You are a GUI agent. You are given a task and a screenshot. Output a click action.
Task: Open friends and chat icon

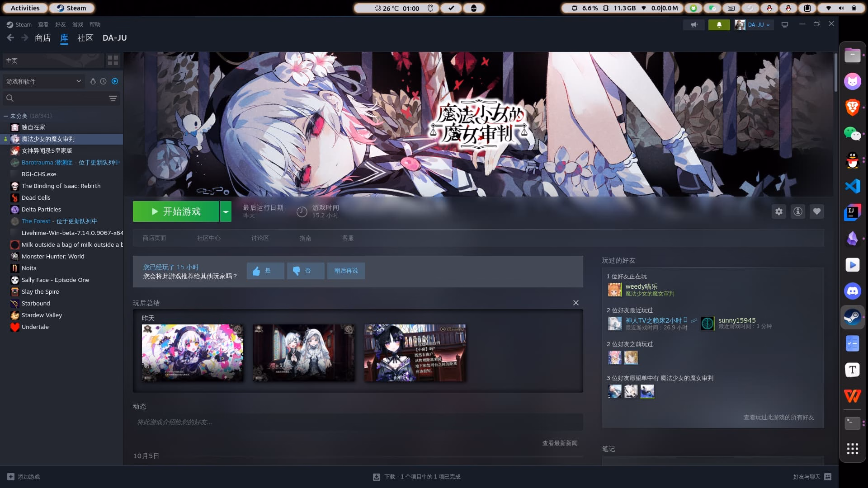[828, 477]
